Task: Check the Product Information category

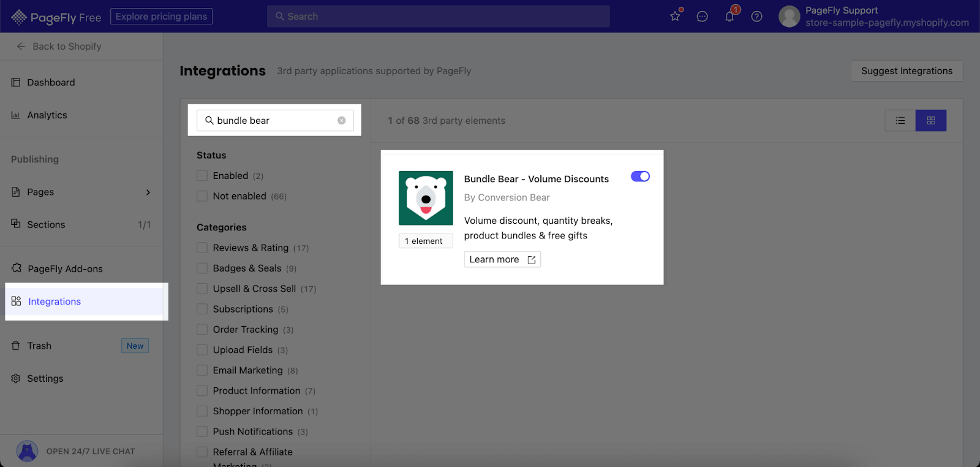Action: click(202, 391)
